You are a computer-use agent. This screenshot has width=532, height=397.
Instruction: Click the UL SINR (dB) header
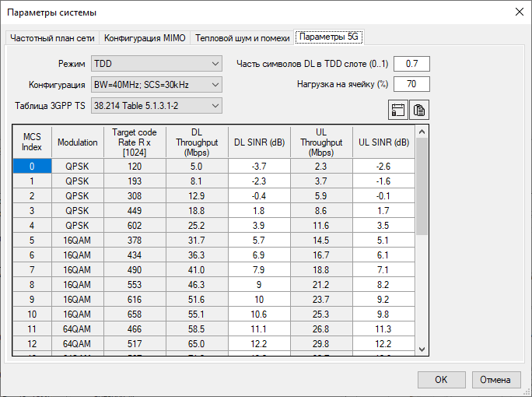[x=383, y=142]
